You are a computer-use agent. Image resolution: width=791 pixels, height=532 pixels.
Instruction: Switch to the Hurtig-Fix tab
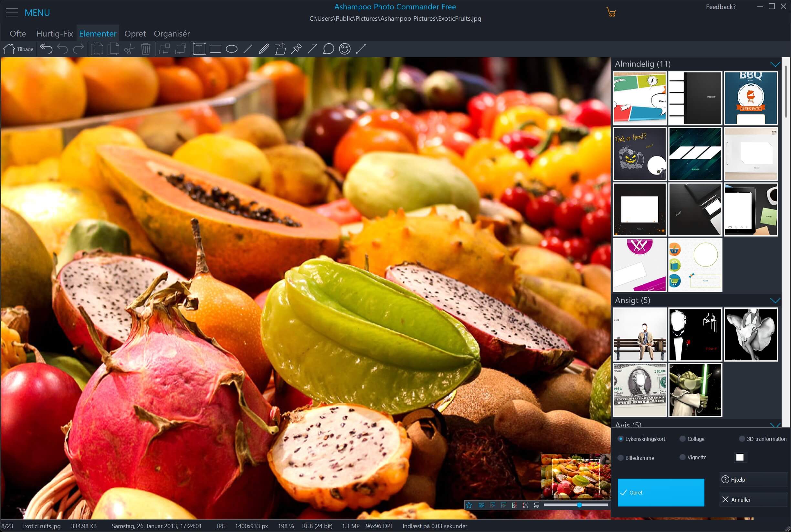coord(55,34)
